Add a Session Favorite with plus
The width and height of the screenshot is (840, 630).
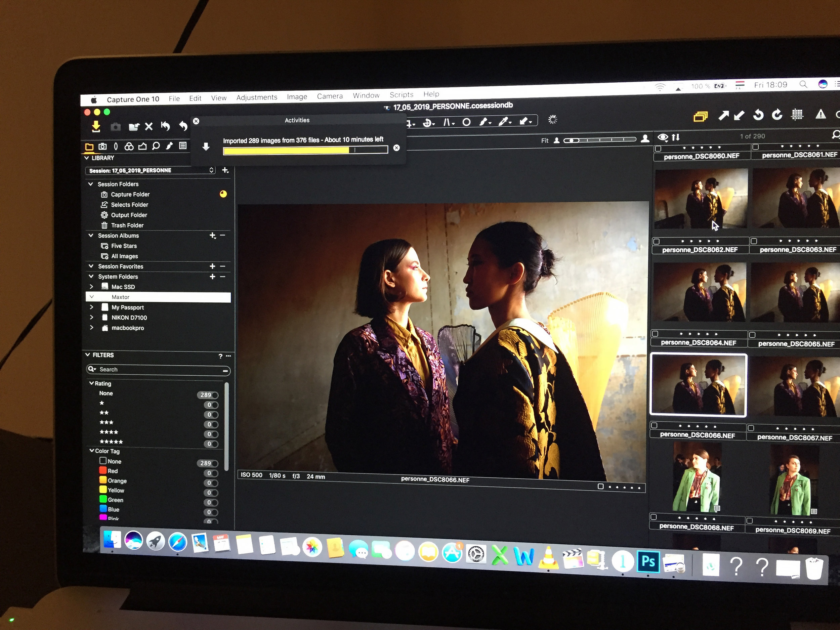click(x=213, y=266)
